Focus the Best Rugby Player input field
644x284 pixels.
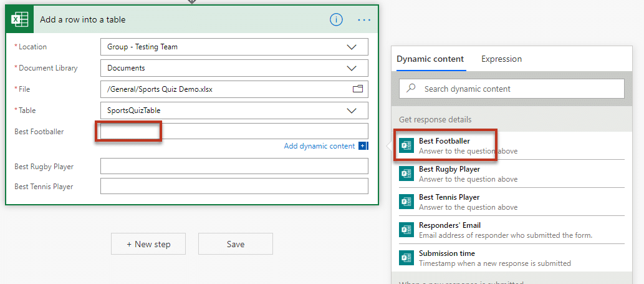234,166
